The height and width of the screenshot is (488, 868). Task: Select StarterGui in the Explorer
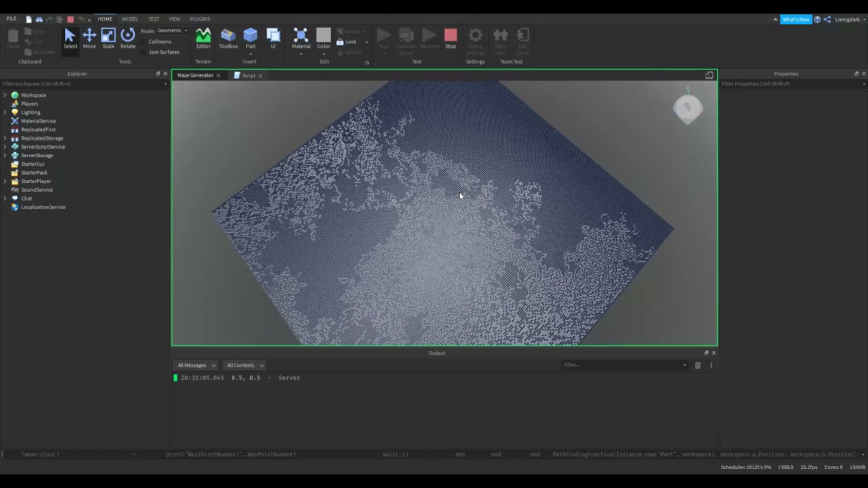click(x=33, y=164)
